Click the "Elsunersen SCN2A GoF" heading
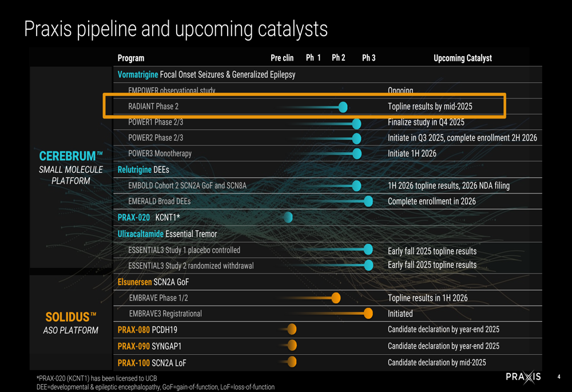The height and width of the screenshot is (392, 572). 153,282
